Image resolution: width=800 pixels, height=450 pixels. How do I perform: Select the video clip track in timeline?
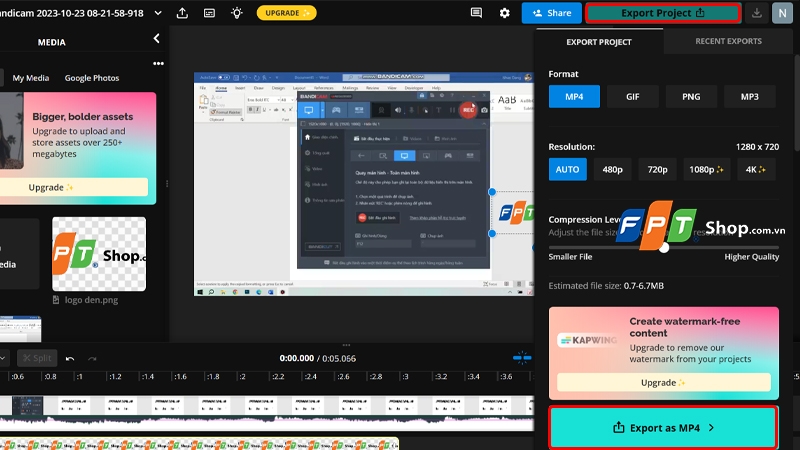click(x=267, y=413)
